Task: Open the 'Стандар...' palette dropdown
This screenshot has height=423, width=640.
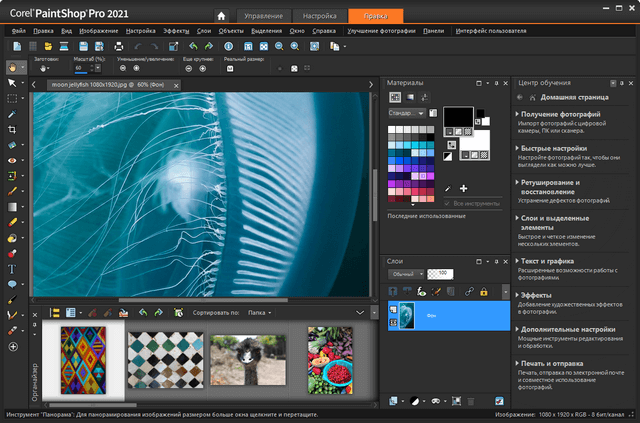Action: (407, 113)
